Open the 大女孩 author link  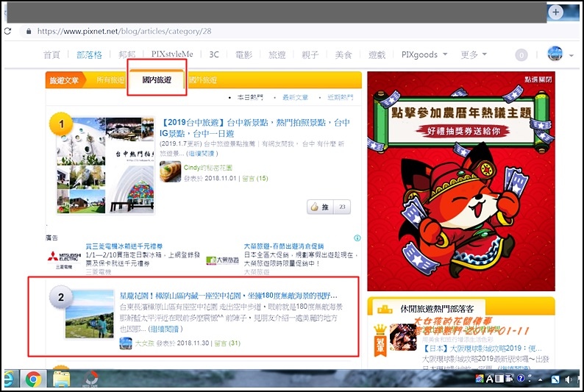pyautogui.click(x=144, y=343)
